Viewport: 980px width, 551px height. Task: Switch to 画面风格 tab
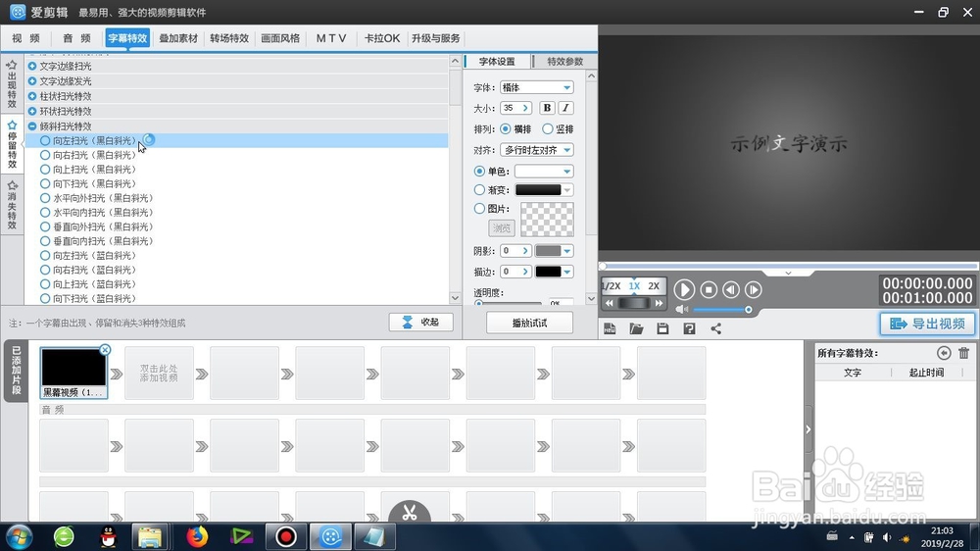(280, 38)
